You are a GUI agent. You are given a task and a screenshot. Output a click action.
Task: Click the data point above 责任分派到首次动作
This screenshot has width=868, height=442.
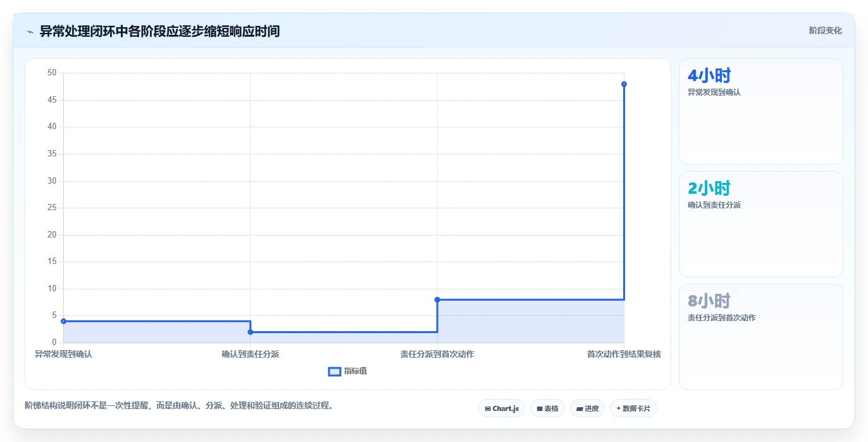coord(437,300)
